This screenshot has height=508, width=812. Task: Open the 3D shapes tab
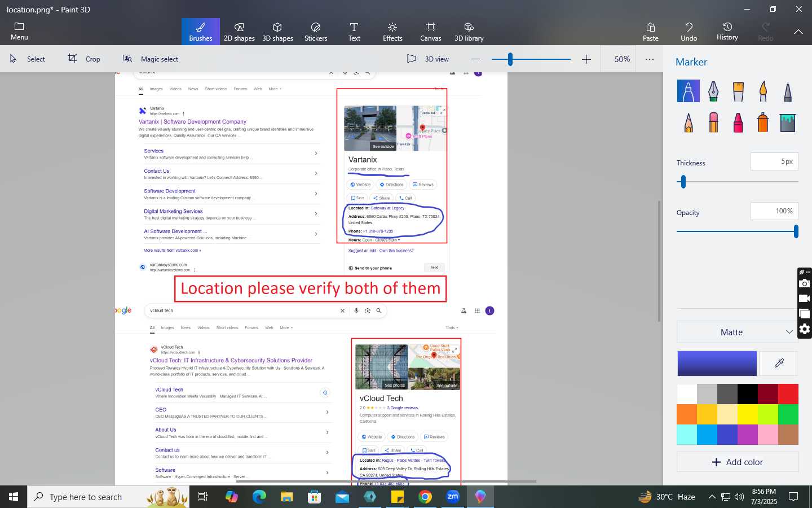coord(277,32)
